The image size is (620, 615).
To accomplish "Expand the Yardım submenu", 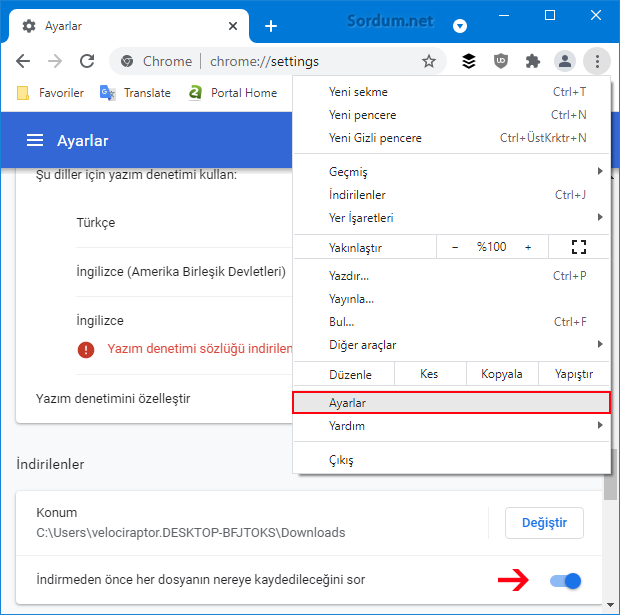I will [x=451, y=426].
